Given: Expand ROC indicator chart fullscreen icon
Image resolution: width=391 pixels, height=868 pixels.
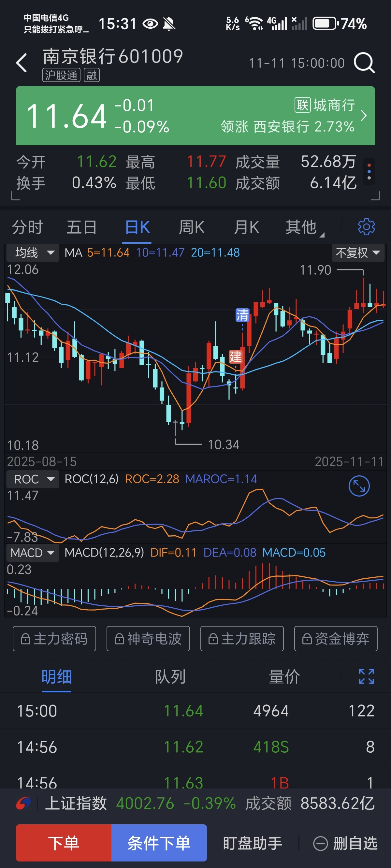Looking at the screenshot, I should (359, 486).
